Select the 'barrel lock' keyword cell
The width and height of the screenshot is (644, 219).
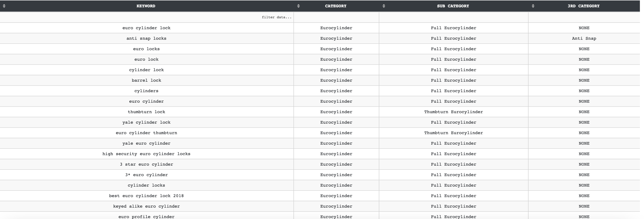coord(147,80)
